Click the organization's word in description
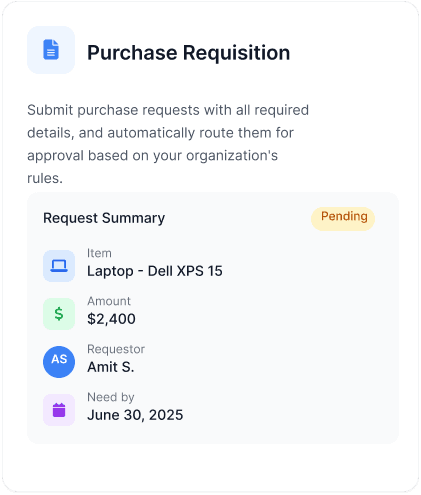The height and width of the screenshot is (495, 421). click(x=232, y=156)
